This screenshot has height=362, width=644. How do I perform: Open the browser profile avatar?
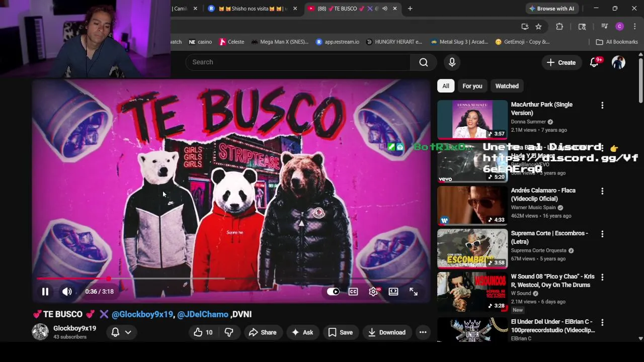[620, 27]
